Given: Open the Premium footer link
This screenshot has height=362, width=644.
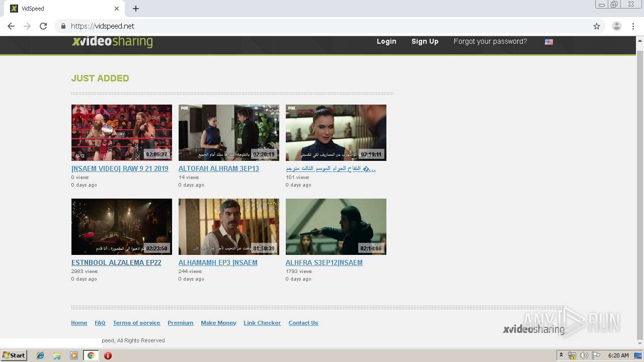Looking at the screenshot, I should [x=181, y=323].
